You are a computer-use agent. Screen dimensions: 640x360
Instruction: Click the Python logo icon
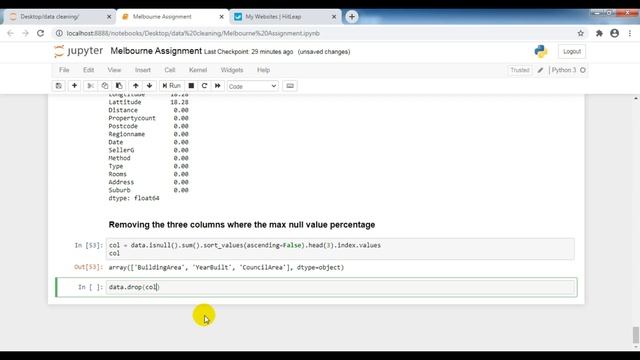tap(540, 51)
